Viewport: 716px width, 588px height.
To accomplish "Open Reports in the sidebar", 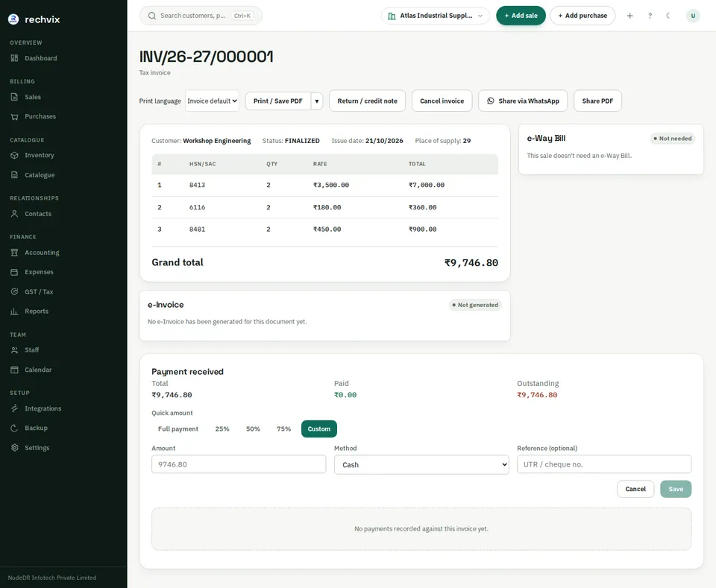I will pos(36,311).
